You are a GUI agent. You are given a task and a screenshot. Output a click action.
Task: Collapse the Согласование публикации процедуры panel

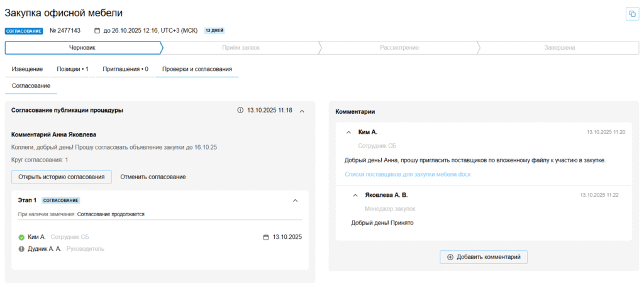[302, 111]
